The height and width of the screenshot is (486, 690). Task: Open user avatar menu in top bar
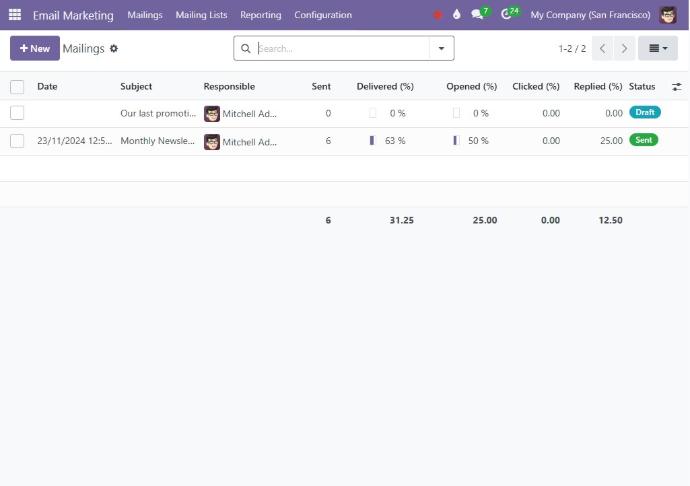pos(668,15)
